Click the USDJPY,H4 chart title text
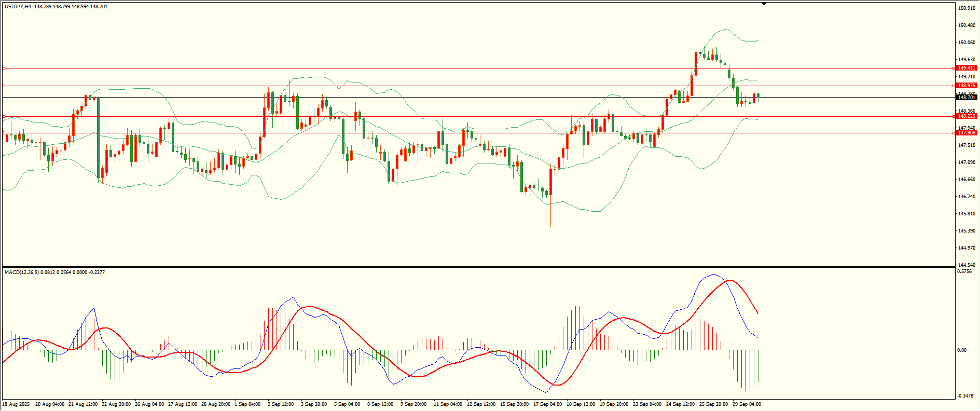 pyautogui.click(x=18, y=7)
